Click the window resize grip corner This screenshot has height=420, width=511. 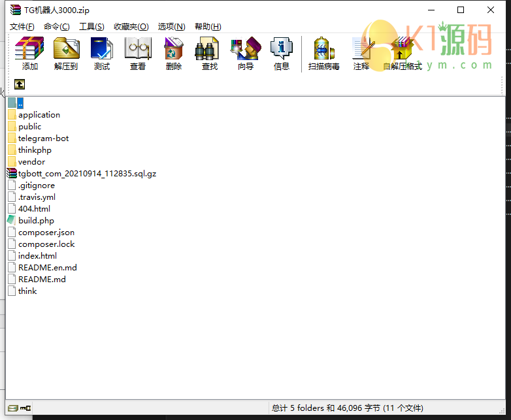(502, 412)
